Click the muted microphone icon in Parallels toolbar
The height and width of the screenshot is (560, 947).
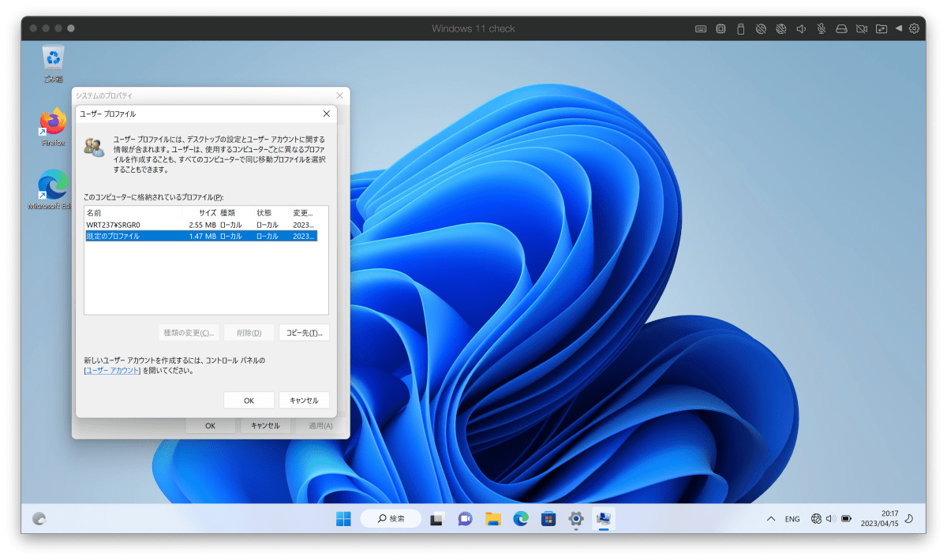[822, 28]
